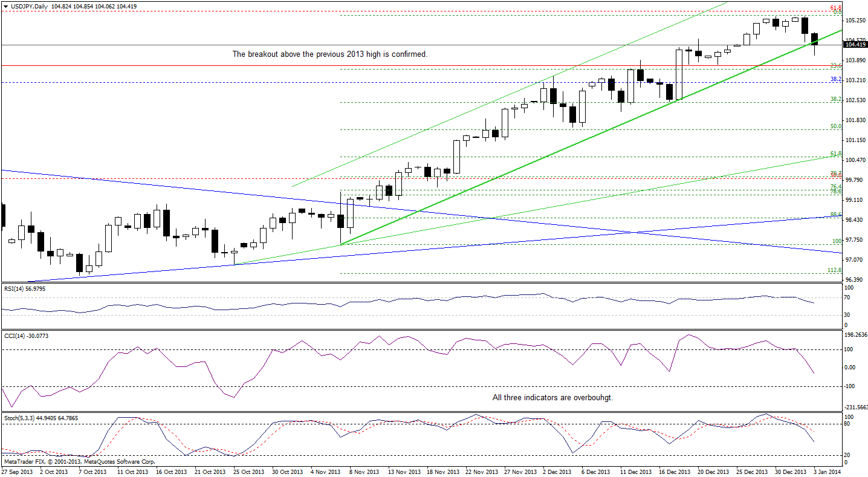Click the green 38.2 Fibonacci level label
The height and width of the screenshot is (477, 868).
tap(836, 99)
